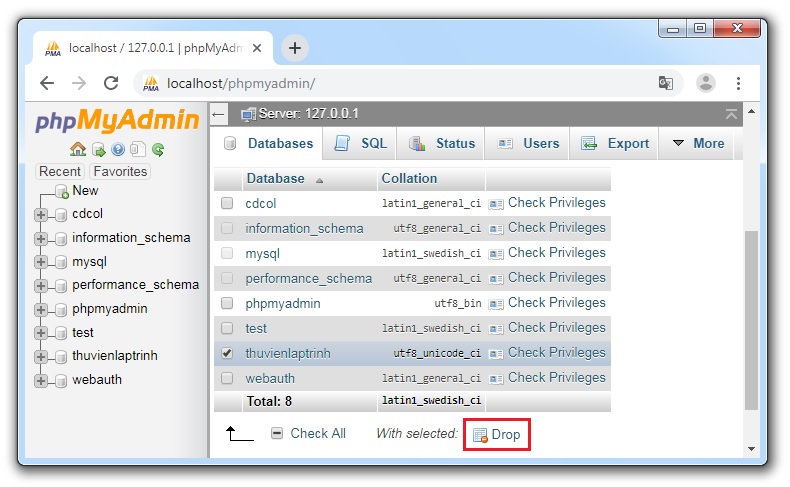Click the Drop link for selected databases
The width and height of the screenshot is (790, 487).
[497, 435]
